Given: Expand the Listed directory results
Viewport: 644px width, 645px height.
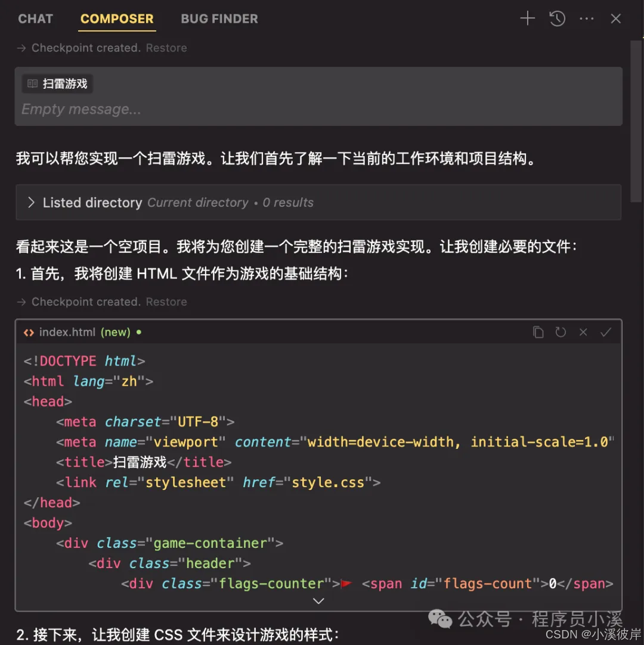Looking at the screenshot, I should (31, 203).
